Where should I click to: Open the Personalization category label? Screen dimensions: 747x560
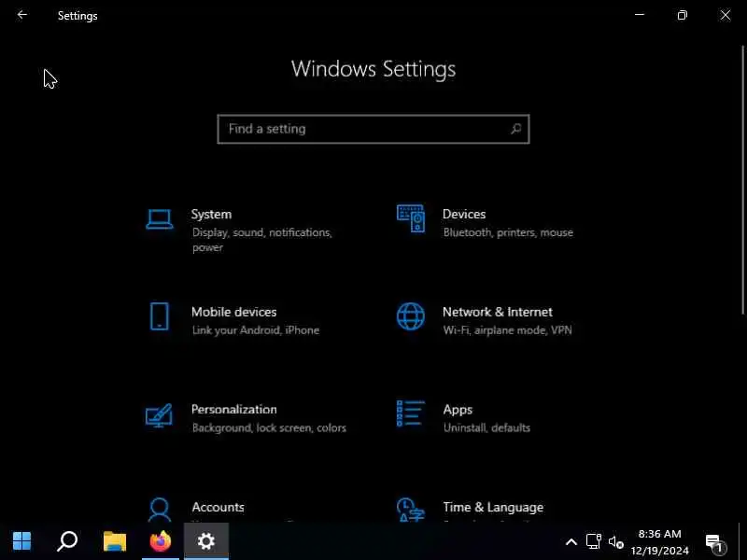234,410
